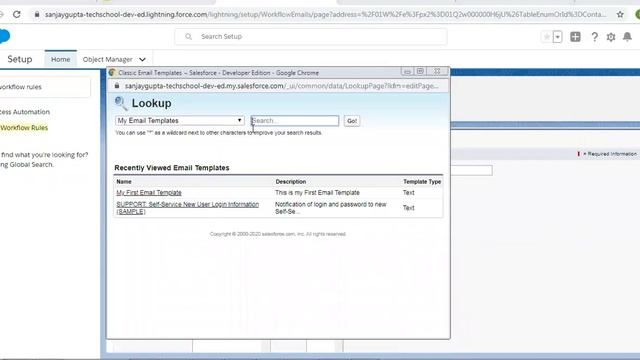Bookmark this page with the star icon
The height and width of the screenshot is (360, 640).
[x=620, y=14]
